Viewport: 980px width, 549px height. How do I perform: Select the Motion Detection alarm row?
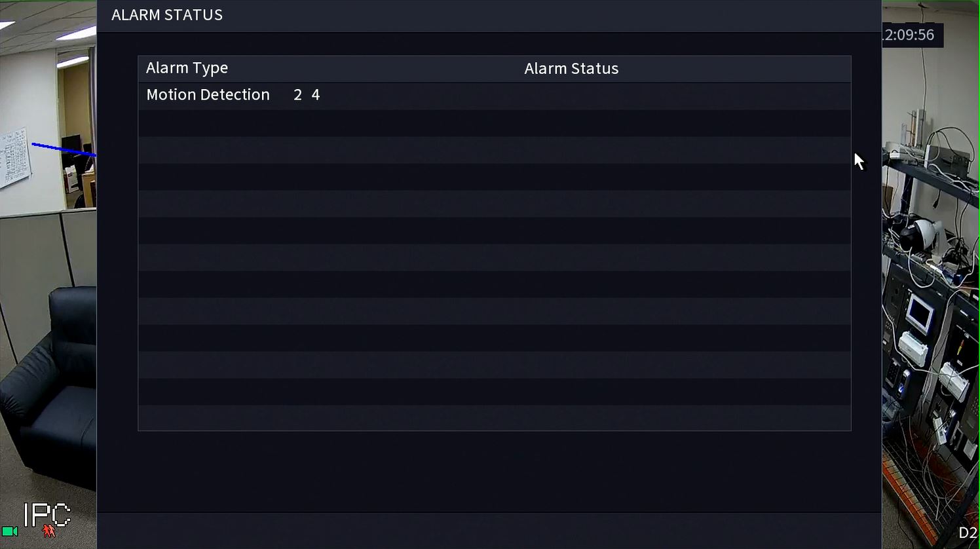(x=208, y=95)
